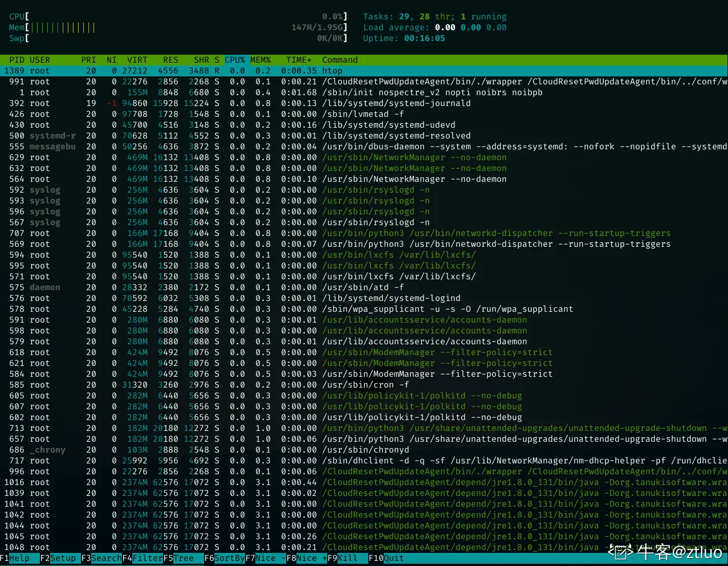The height and width of the screenshot is (566, 728).
Task: Sort processes by MEM% column
Action: (x=260, y=60)
